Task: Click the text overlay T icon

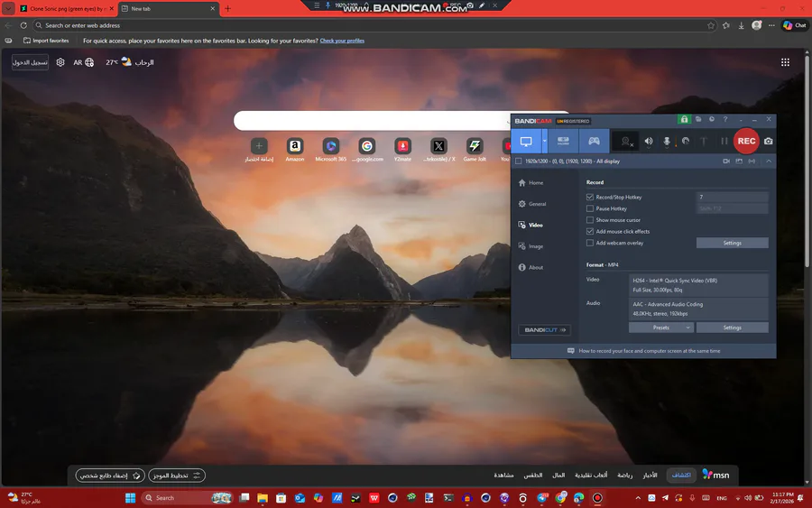Action: pos(703,141)
